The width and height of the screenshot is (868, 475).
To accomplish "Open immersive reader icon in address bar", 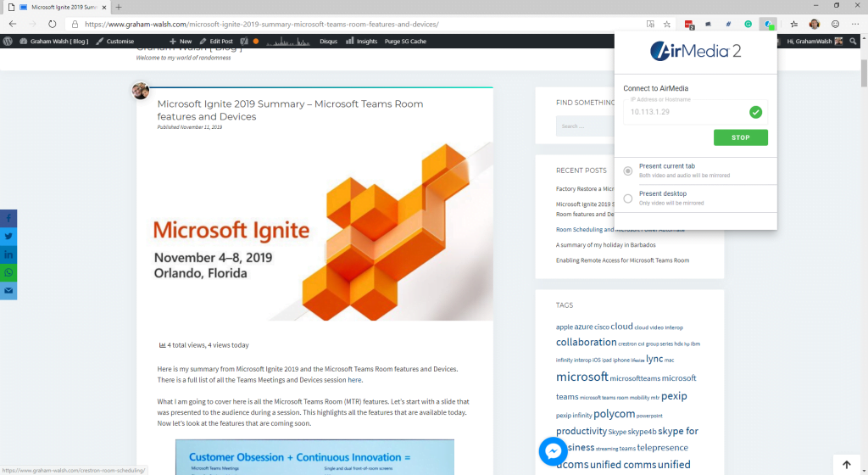I will click(x=650, y=24).
